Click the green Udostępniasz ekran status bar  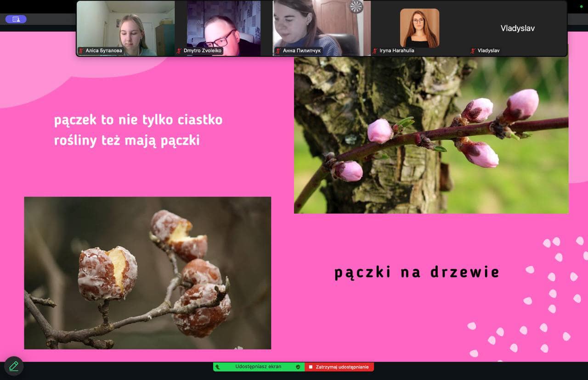(258, 367)
